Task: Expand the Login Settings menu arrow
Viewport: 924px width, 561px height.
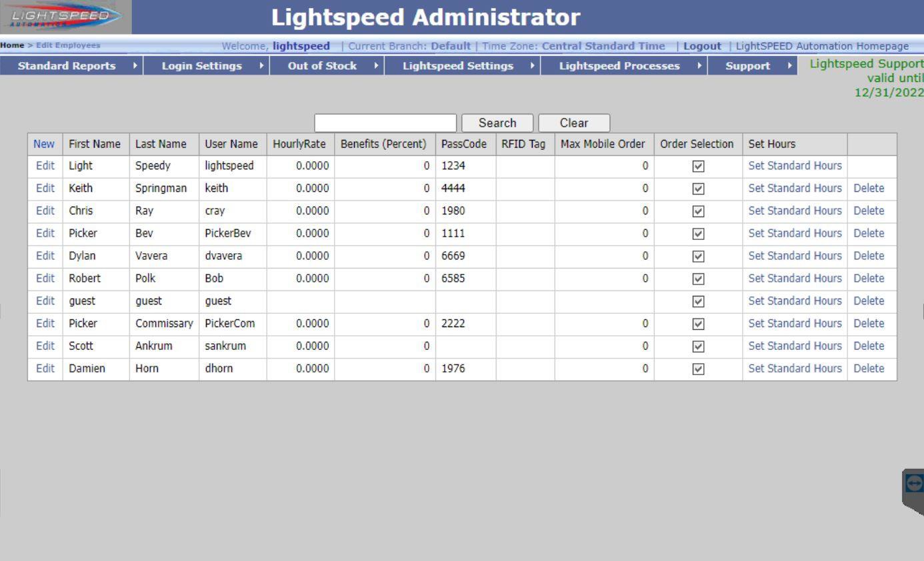Action: tap(261, 65)
